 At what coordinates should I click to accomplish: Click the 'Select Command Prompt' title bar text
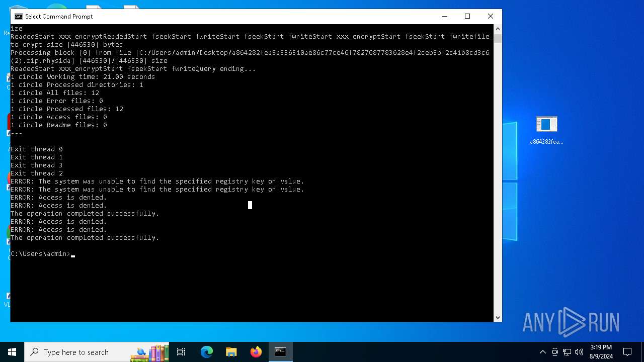coord(59,17)
